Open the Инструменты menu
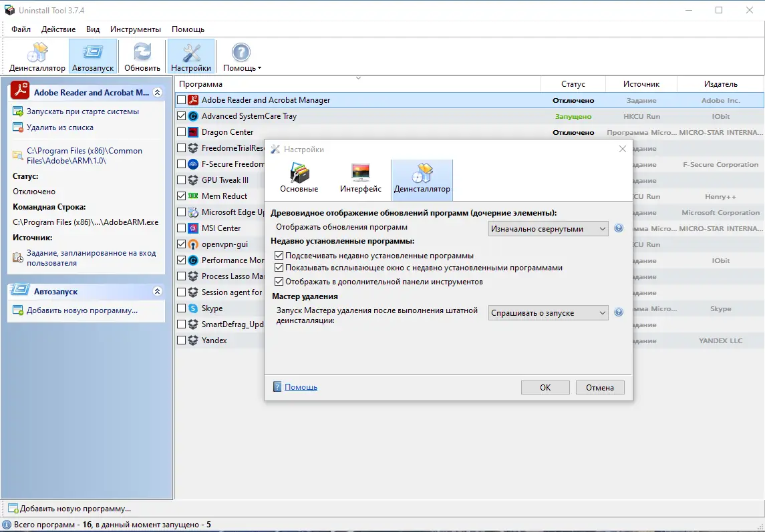Image resolution: width=765 pixels, height=532 pixels. (x=136, y=29)
